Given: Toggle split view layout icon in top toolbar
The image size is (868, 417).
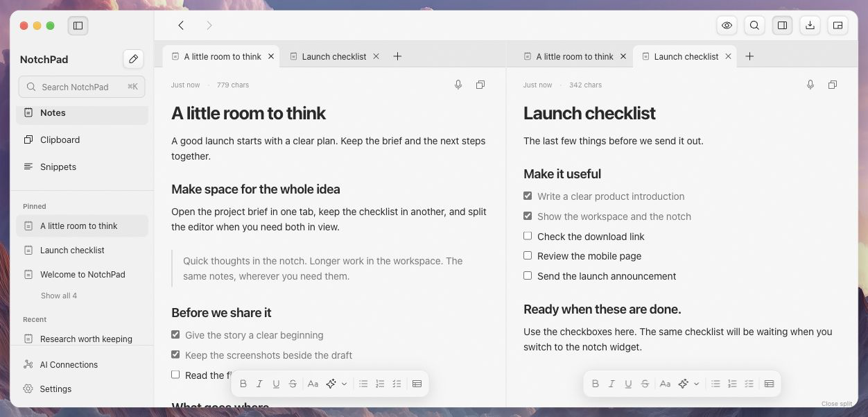Looking at the screenshot, I should click(x=782, y=26).
